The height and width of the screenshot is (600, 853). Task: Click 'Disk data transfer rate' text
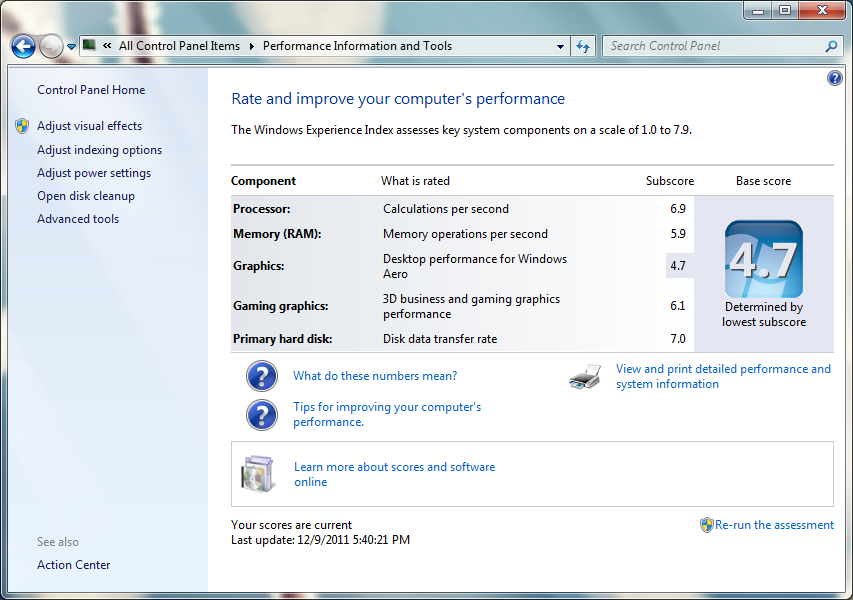(x=440, y=339)
